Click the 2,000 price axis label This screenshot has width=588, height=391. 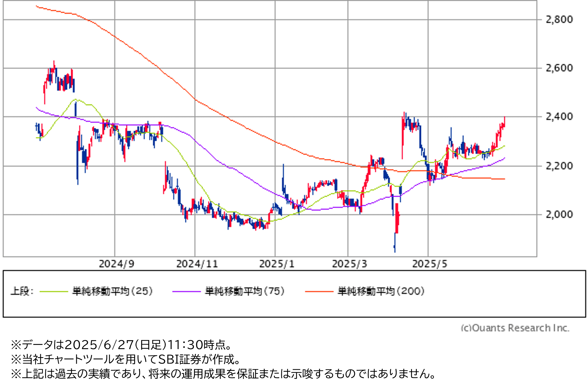(x=559, y=215)
